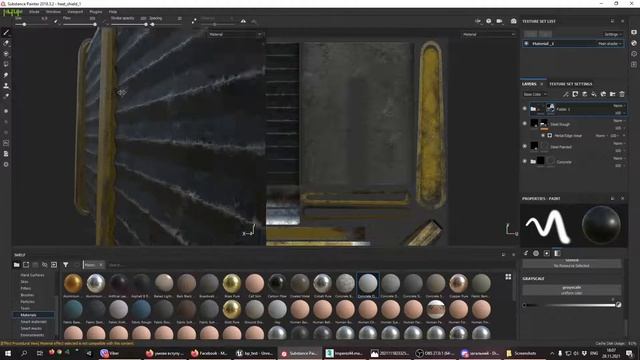The width and height of the screenshot is (640, 360).
Task: Remove the Materi... filter tag in shelf search
Action: click(x=101, y=265)
